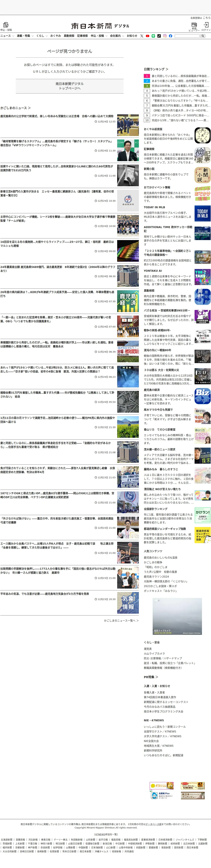Click the 南日本新聞デジタル masthead logo
The image size is (211, 868).
point(100,26)
